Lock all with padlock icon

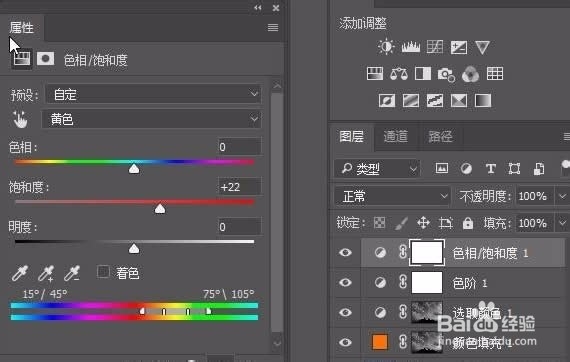(x=468, y=223)
